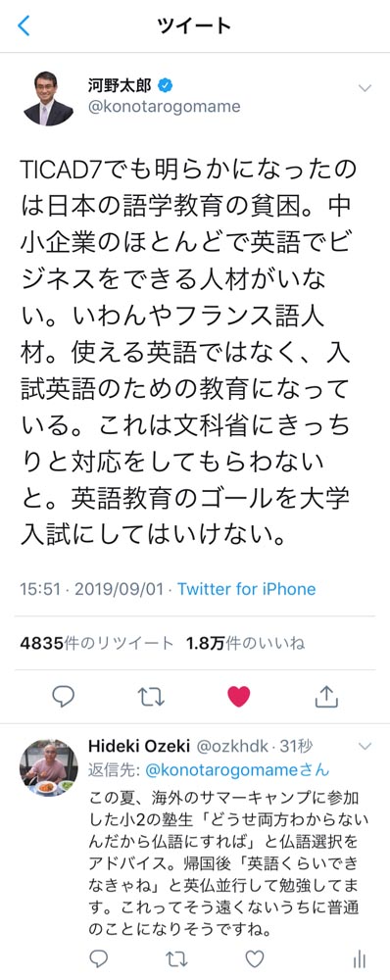Follow the Twitter for iPhone link

[x=246, y=589]
